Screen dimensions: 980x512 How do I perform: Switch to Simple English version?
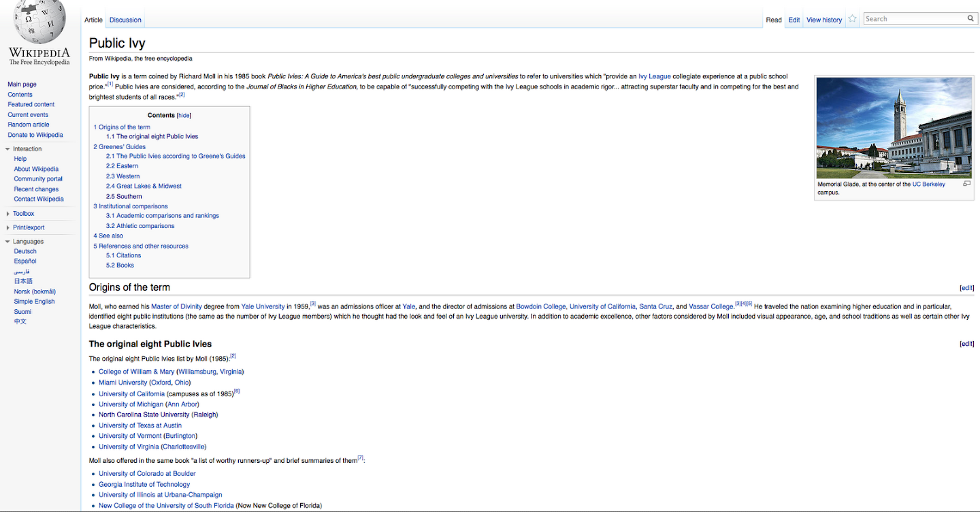pyautogui.click(x=34, y=302)
